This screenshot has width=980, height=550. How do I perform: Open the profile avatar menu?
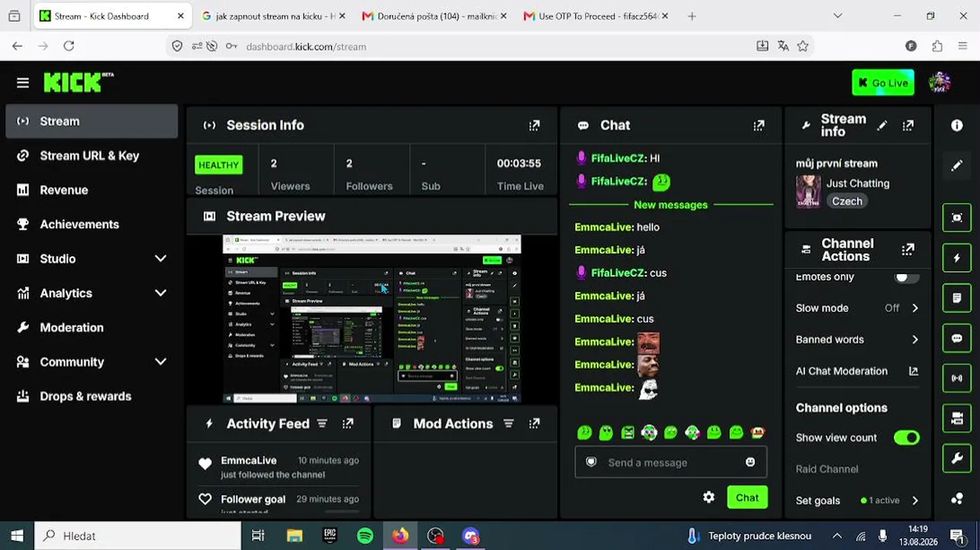(x=940, y=82)
